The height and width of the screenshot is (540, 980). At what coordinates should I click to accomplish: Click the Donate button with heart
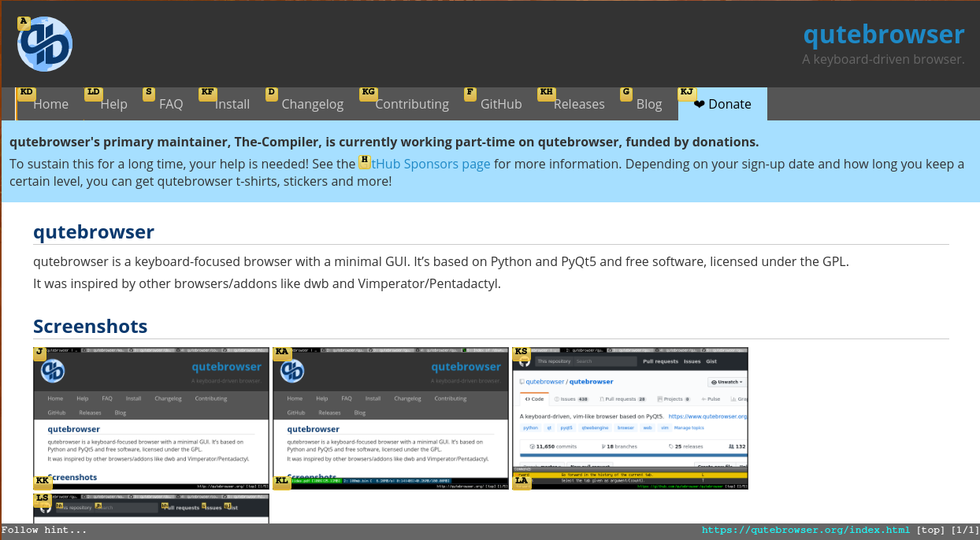(x=722, y=104)
